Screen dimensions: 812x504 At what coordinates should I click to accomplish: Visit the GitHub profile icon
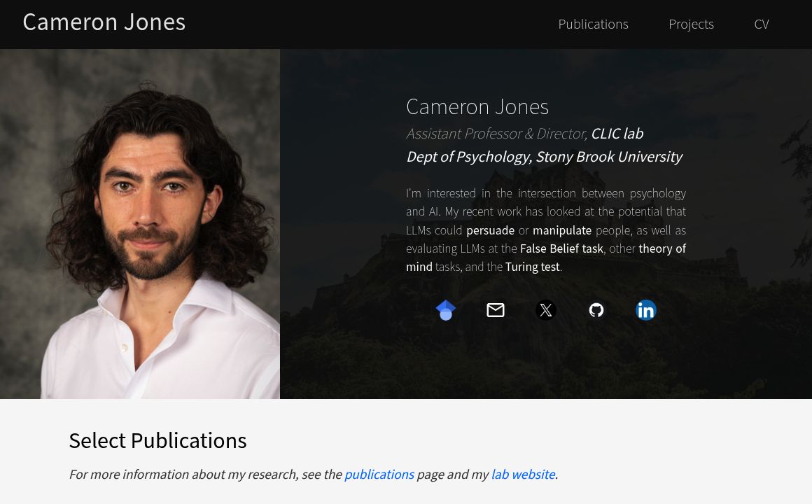tap(596, 310)
